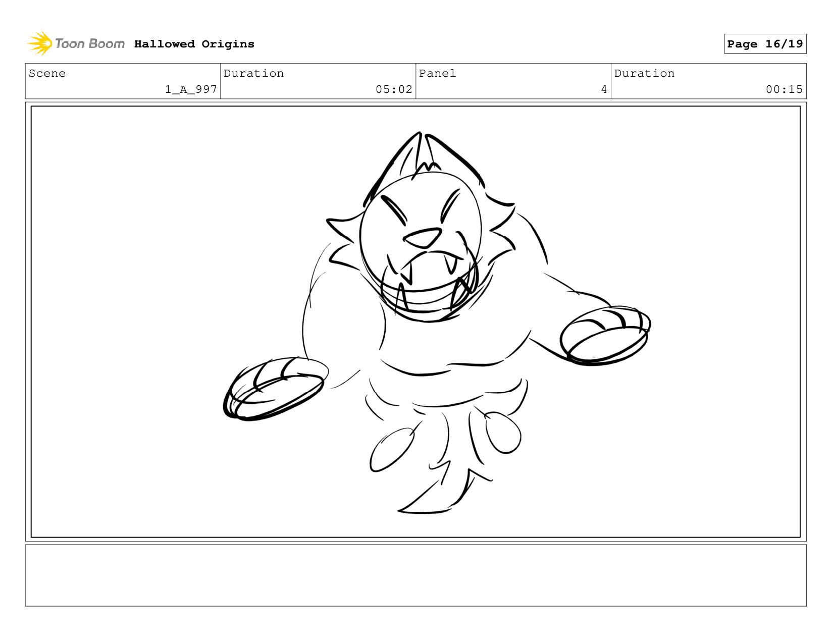Select the 'Hallowed Origins' title text
832x644 pixels.
(194, 44)
